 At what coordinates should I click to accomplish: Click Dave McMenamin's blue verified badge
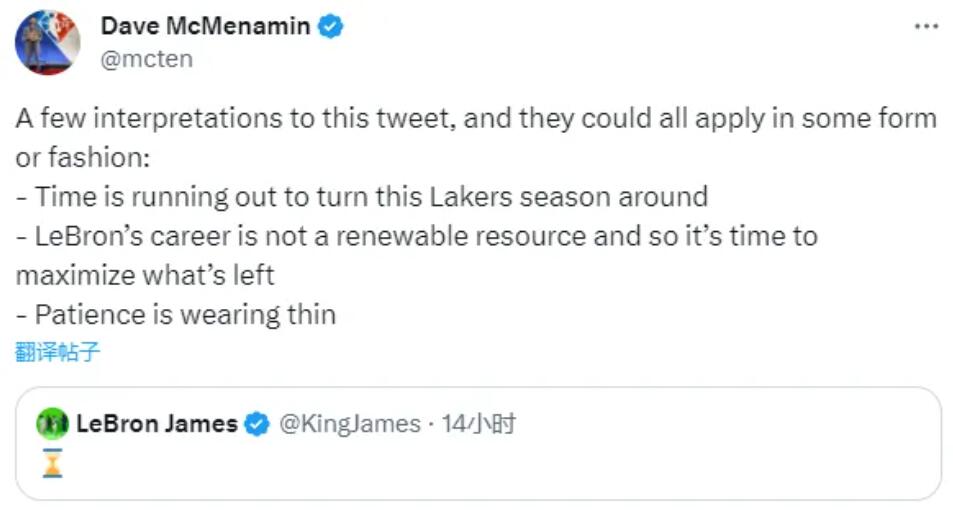(331, 27)
